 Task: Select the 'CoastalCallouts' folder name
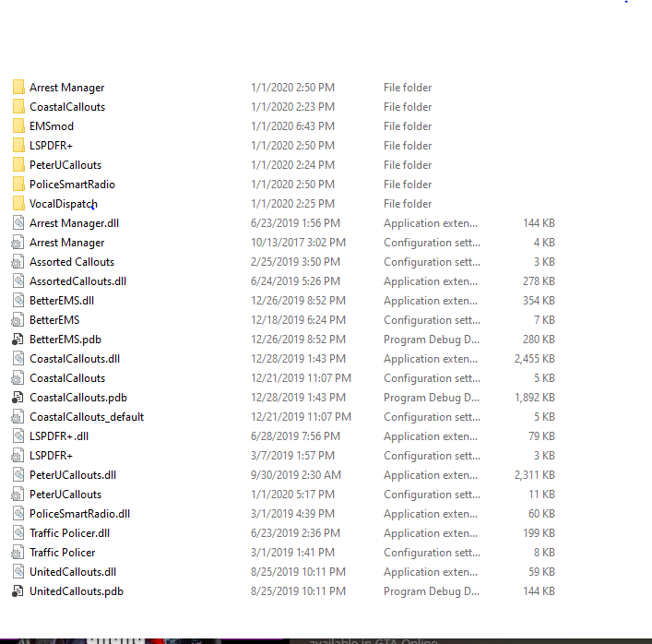(67, 107)
